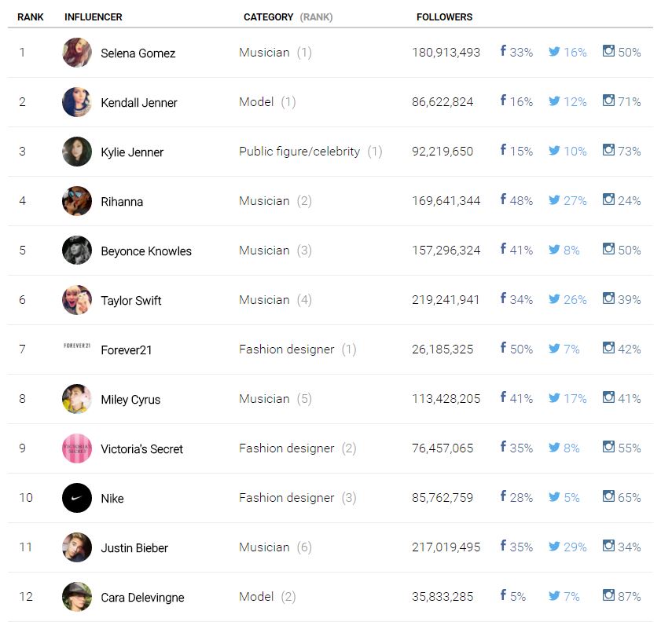
Task: Click the Nike swoosh logo
Action: point(77,498)
